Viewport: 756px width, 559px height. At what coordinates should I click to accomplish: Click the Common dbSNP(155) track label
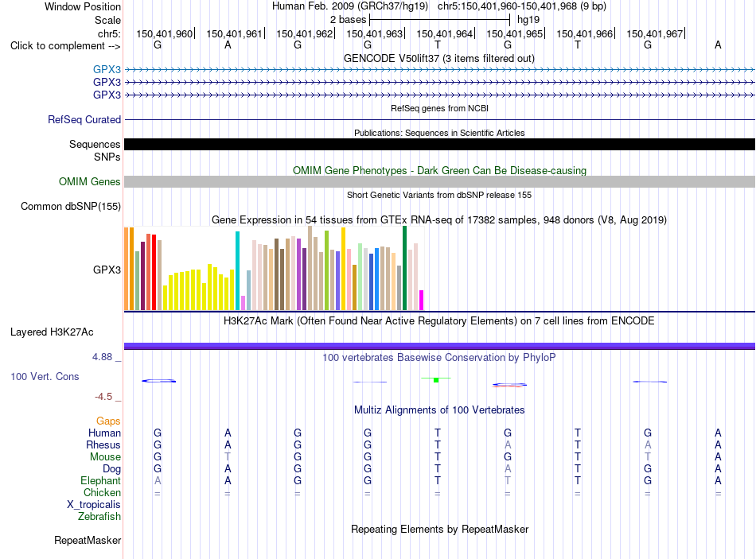(x=71, y=206)
